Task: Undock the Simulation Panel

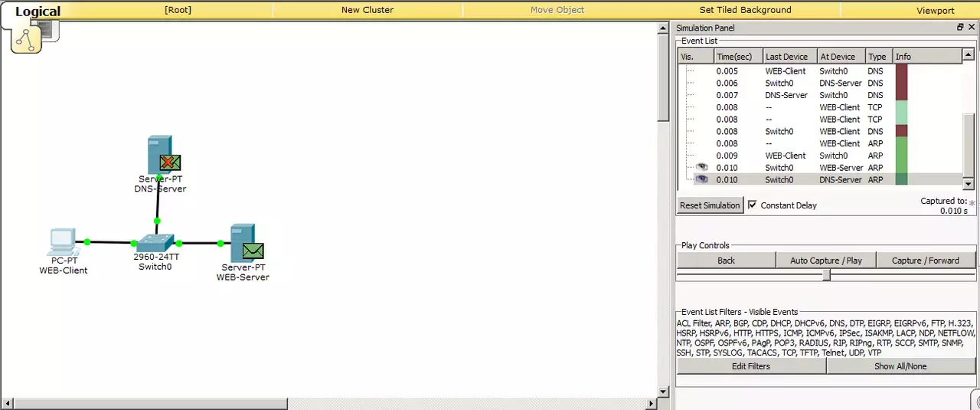Action: click(x=960, y=27)
